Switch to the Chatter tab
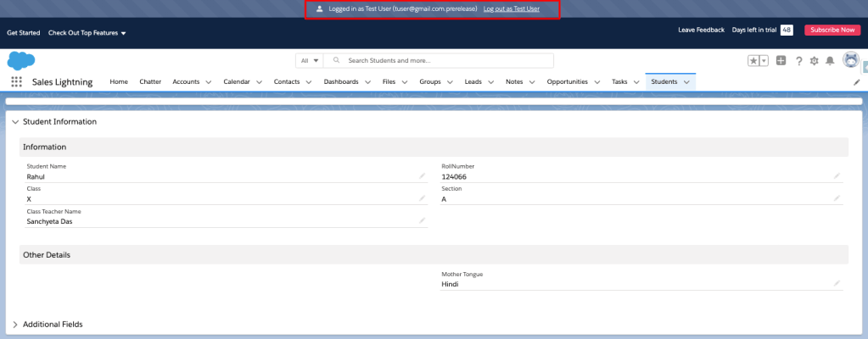 [150, 82]
